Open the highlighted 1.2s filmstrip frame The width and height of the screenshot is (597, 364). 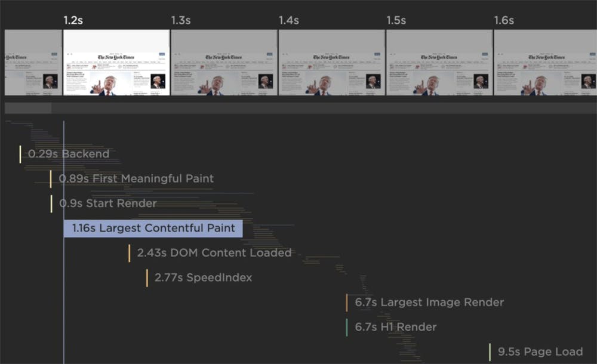click(x=116, y=63)
